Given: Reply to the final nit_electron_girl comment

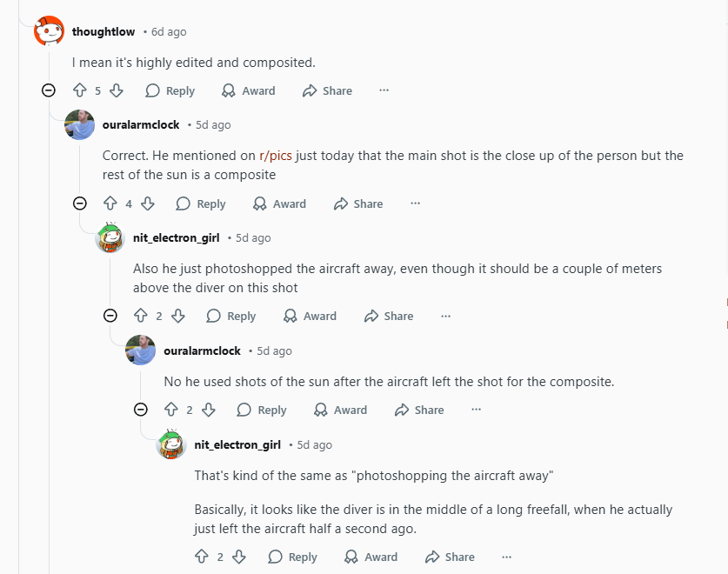Looking at the screenshot, I should tap(292, 557).
